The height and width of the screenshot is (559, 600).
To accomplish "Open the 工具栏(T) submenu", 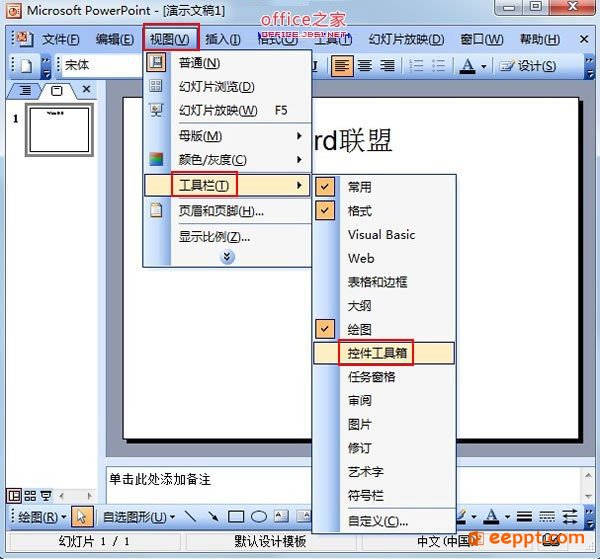I will [227, 186].
